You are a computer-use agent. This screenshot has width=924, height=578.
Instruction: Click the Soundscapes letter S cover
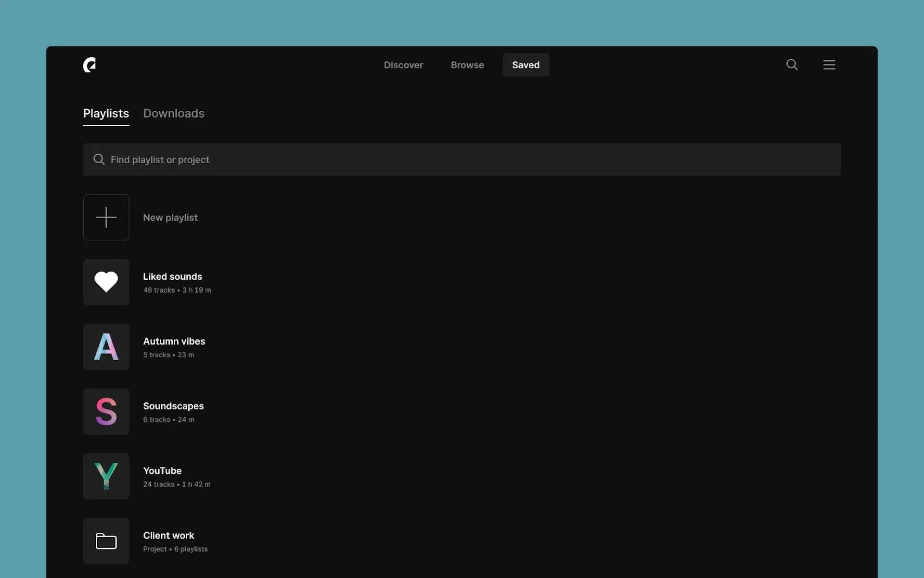[x=106, y=411]
